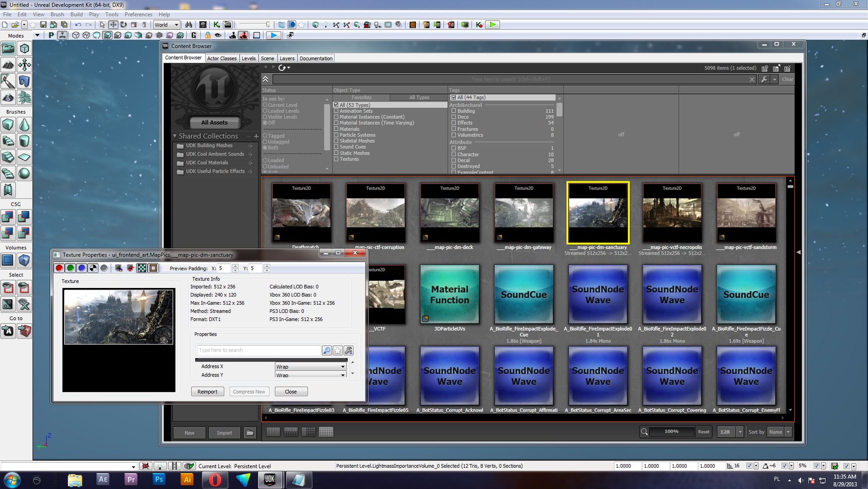Check Textures object type filter
Viewport: 868px width, 489px height.
click(x=336, y=159)
